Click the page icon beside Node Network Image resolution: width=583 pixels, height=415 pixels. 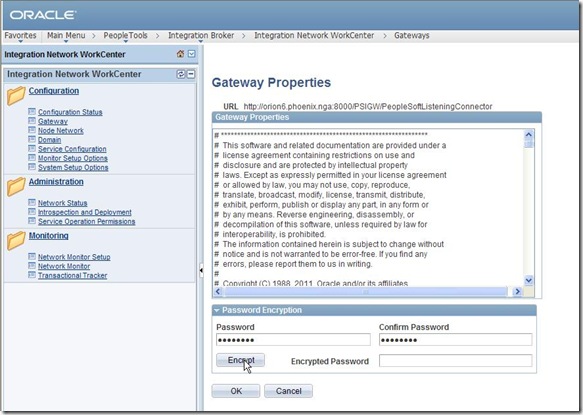coord(32,130)
